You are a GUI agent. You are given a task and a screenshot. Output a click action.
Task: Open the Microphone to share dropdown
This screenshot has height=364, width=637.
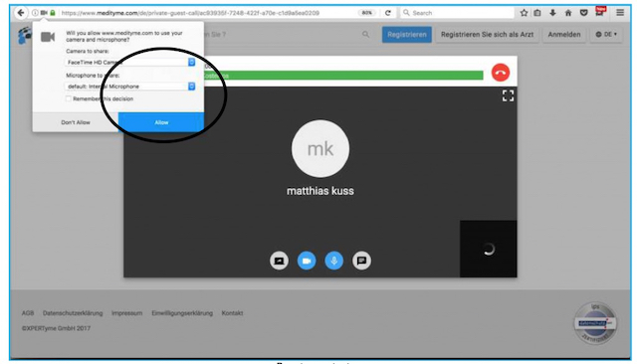(130, 87)
